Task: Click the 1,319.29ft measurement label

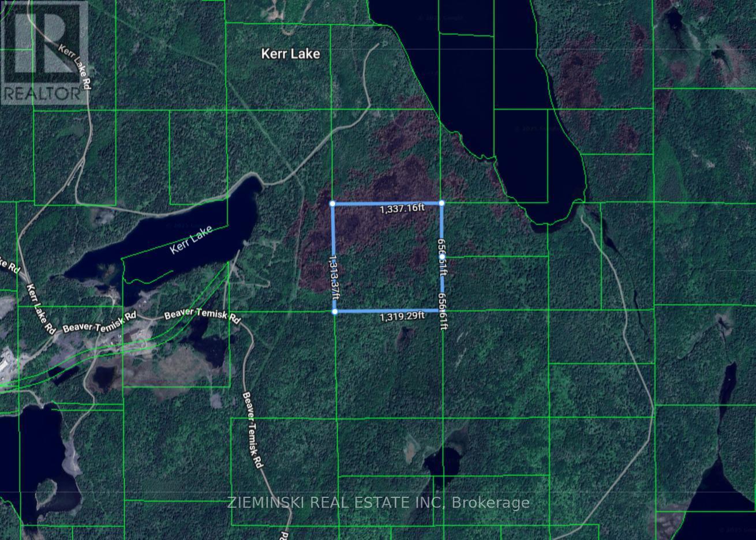Action: click(403, 316)
